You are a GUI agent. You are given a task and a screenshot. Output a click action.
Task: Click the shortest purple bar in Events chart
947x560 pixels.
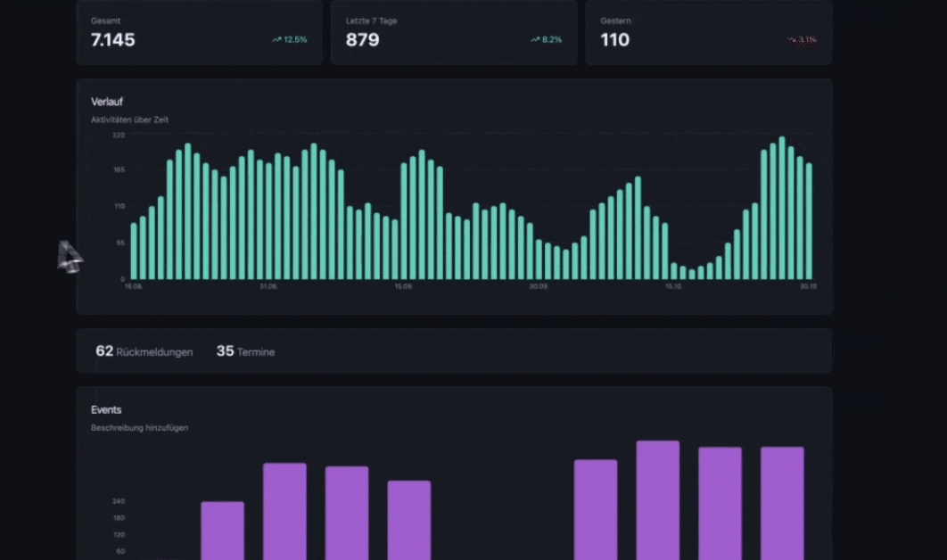click(x=222, y=531)
